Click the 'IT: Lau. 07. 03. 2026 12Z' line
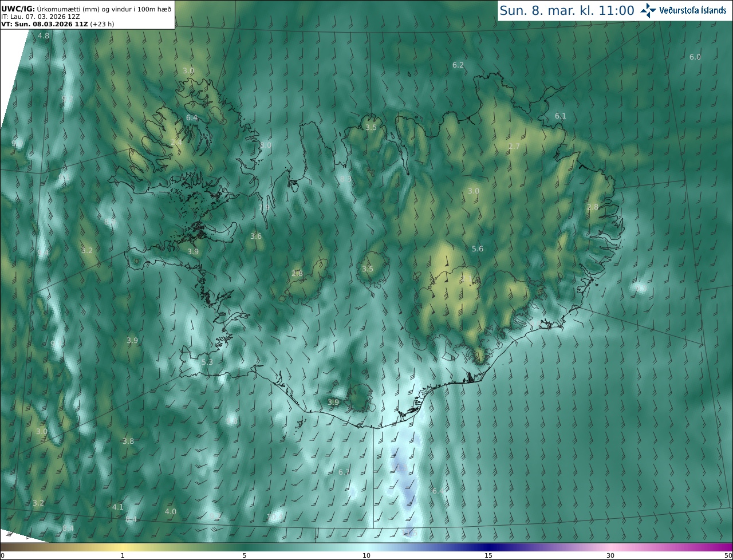Image resolution: width=733 pixels, height=560 pixels. (x=40, y=17)
